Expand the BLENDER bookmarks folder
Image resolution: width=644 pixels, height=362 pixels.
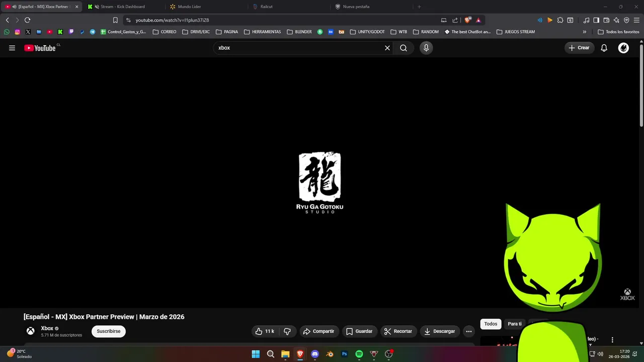(299, 32)
